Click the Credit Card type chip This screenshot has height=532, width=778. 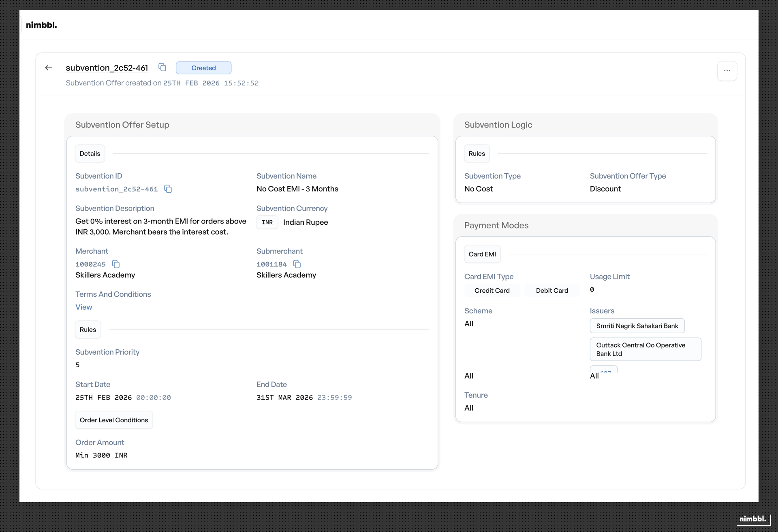[x=492, y=291]
